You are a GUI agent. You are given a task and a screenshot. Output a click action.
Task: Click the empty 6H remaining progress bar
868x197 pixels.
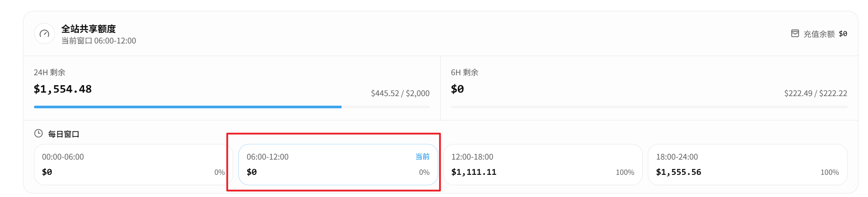[x=649, y=107]
